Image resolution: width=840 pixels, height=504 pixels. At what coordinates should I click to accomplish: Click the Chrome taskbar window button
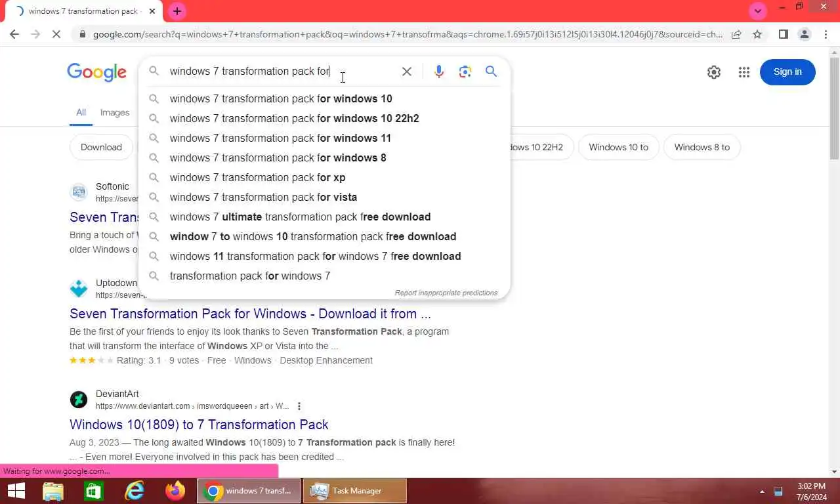pyautogui.click(x=249, y=491)
